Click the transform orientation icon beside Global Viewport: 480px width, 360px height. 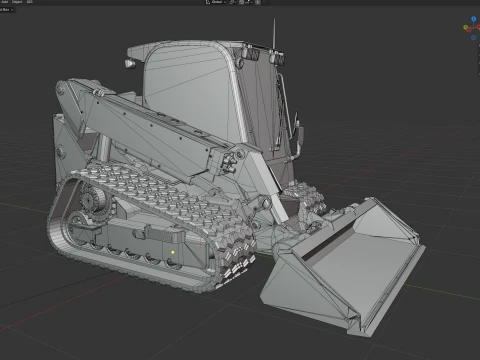(x=208, y=2)
